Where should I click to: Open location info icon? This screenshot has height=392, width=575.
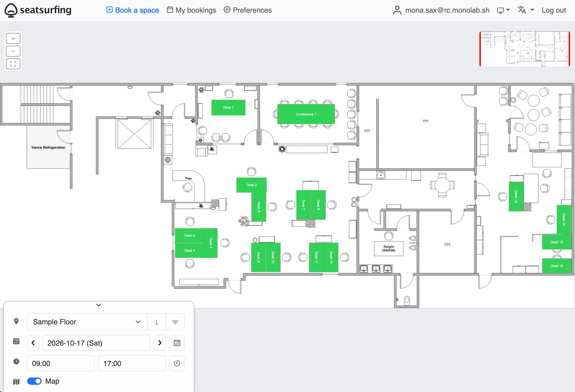156,322
